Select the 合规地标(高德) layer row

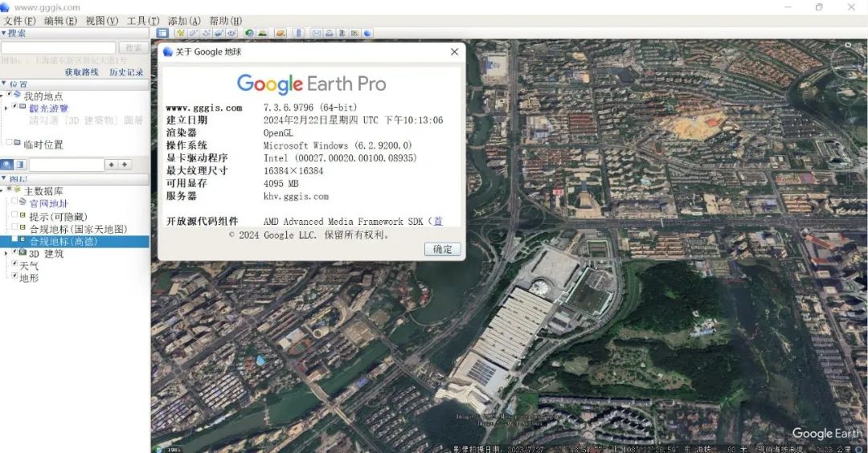(74, 241)
